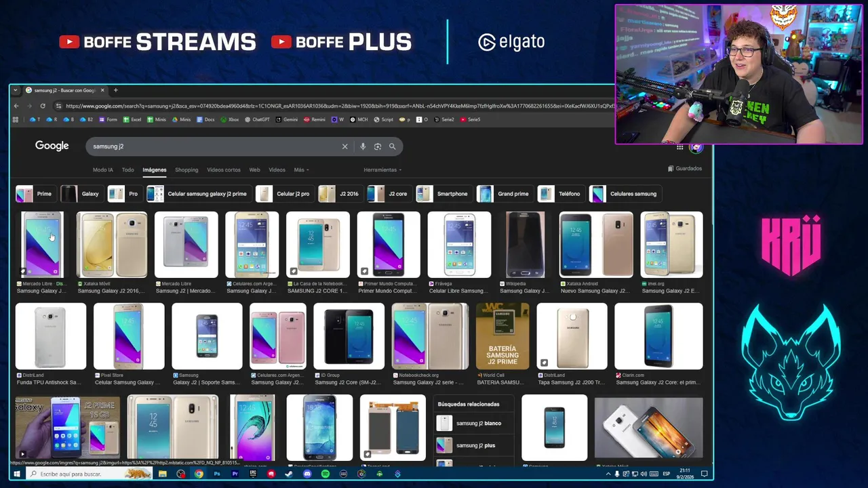Image resolution: width=868 pixels, height=488 pixels.
Task: Switch to Videos tab
Action: point(277,170)
